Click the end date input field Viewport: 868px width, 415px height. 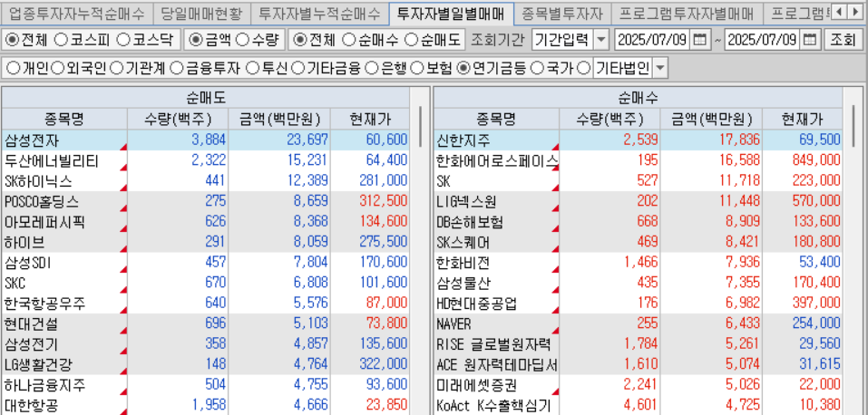pyautogui.click(x=763, y=40)
